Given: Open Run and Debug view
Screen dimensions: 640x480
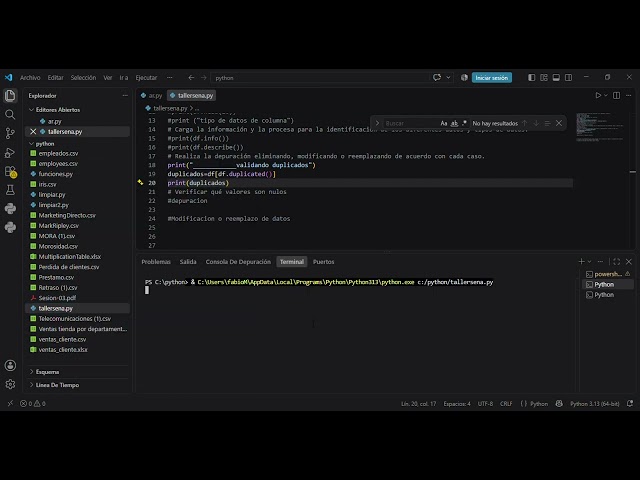Looking at the screenshot, I should [x=10, y=153].
